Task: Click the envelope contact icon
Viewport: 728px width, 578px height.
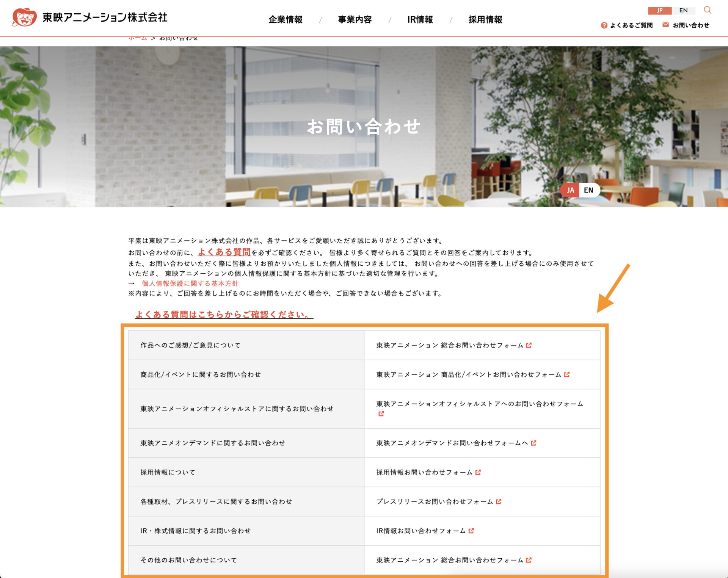Action: (x=665, y=25)
